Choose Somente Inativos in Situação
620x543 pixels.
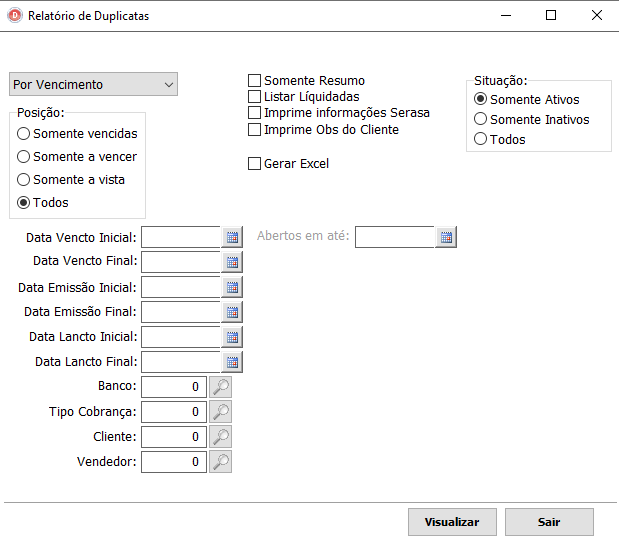pyautogui.click(x=481, y=120)
